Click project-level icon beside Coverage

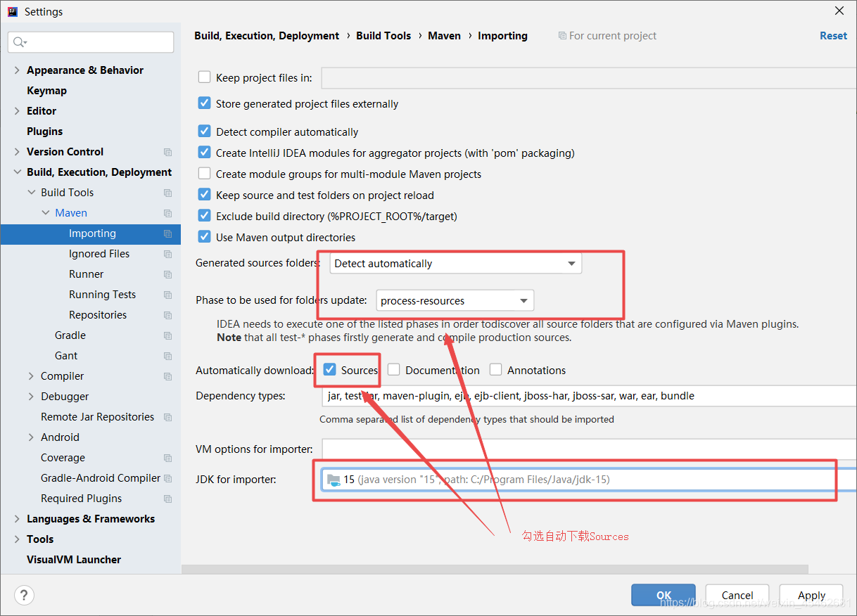(x=167, y=458)
